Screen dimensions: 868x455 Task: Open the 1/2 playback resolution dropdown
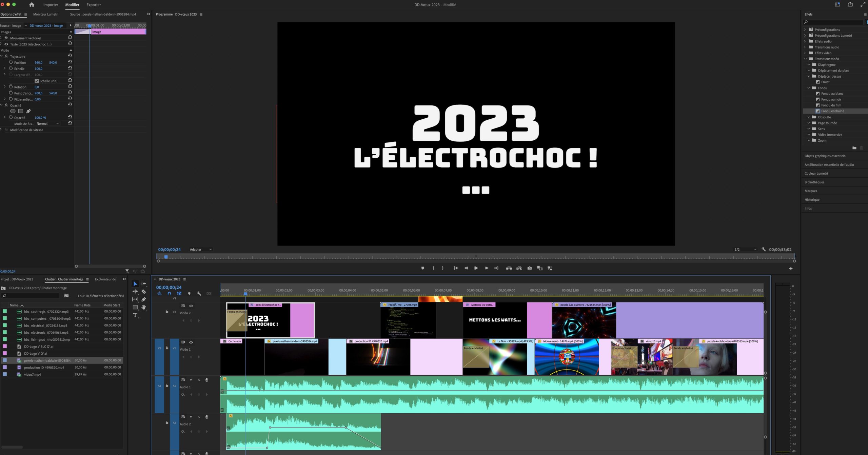point(745,250)
